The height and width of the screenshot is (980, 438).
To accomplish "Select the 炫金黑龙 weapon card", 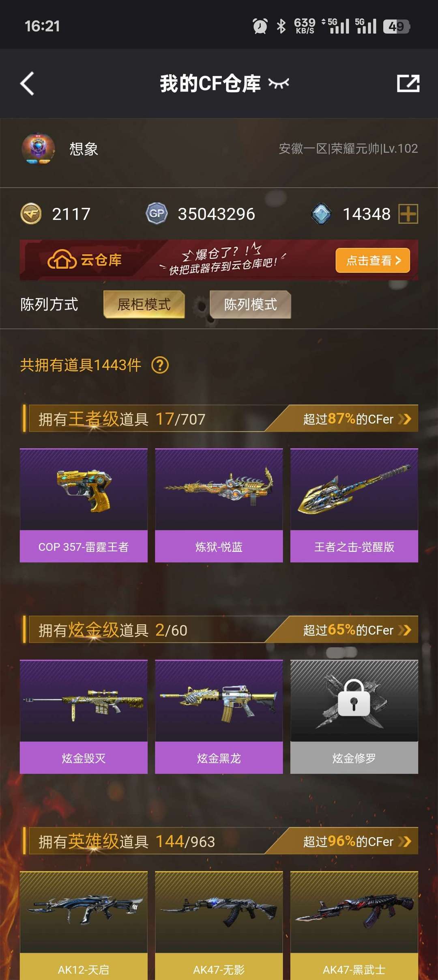I will (x=219, y=717).
